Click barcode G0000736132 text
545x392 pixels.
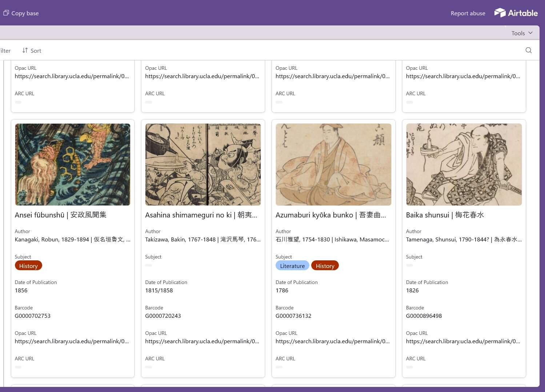[293, 316]
